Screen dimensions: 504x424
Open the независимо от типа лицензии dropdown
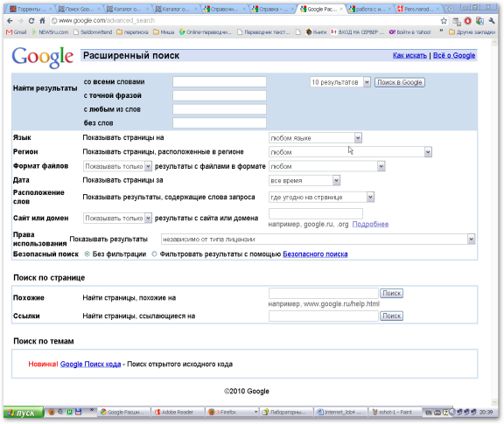pos(318,240)
